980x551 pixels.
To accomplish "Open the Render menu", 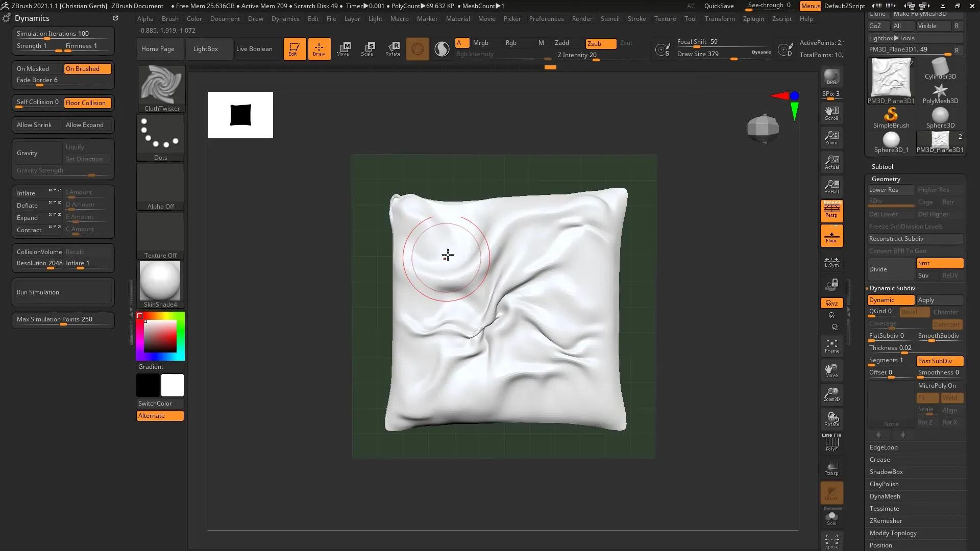I will coord(582,19).
